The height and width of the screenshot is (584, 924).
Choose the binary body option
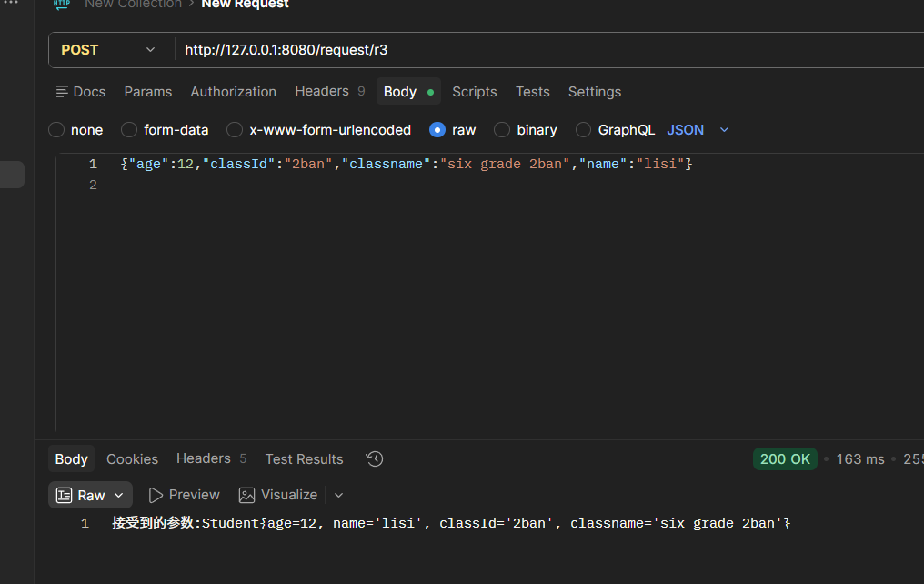click(x=502, y=130)
